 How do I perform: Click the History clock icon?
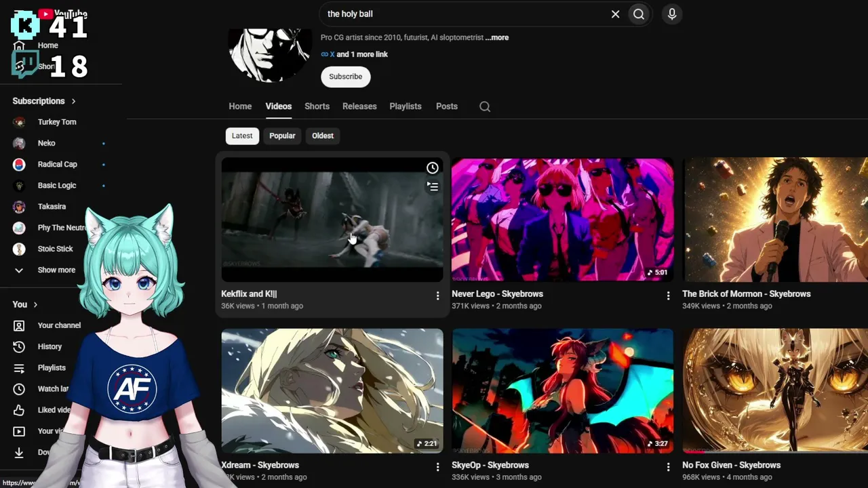point(19,346)
